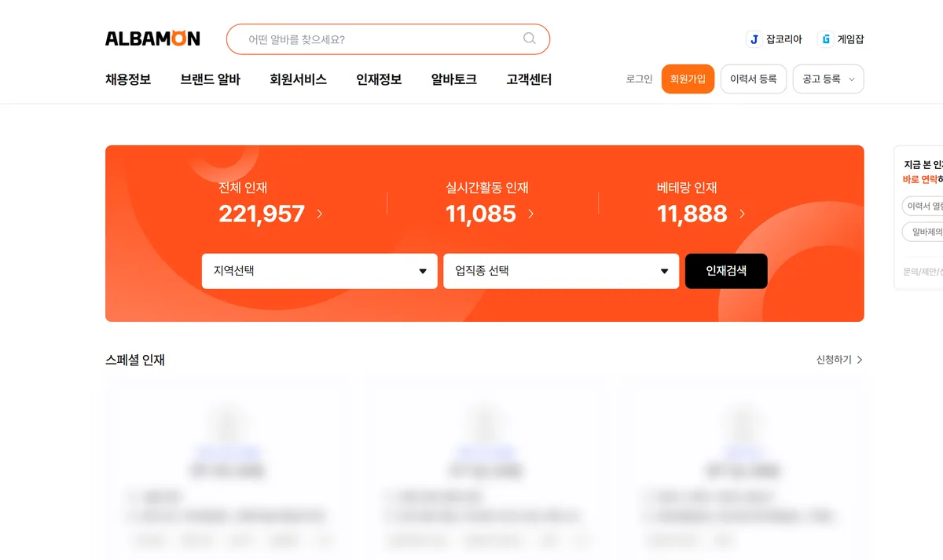Expand the 업직종 선택 dropdown

click(561, 271)
